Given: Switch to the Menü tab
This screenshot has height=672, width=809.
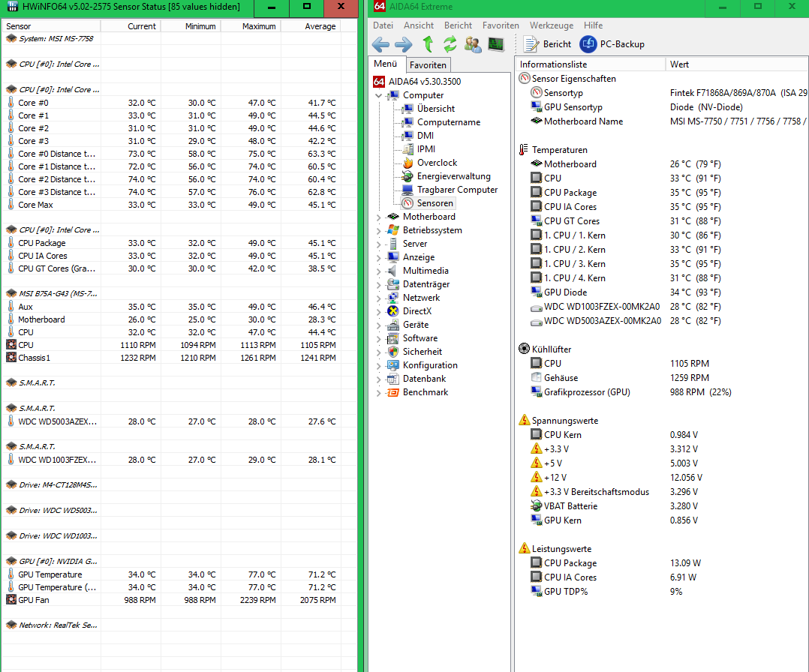Looking at the screenshot, I should (x=386, y=64).
